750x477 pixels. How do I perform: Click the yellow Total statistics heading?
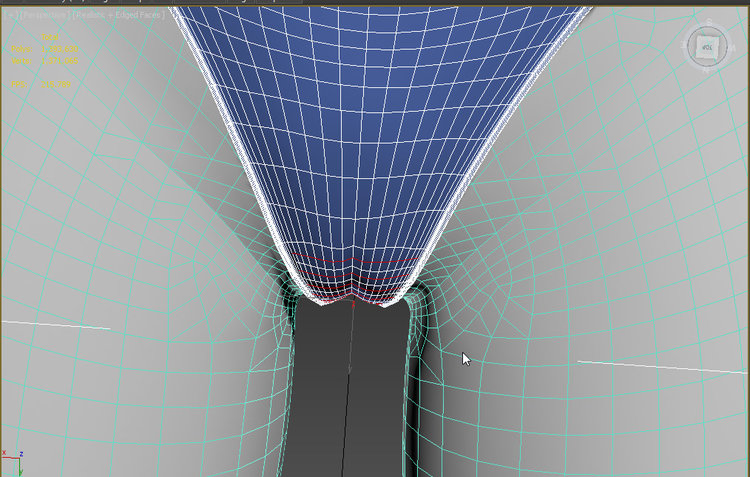pyautogui.click(x=50, y=37)
